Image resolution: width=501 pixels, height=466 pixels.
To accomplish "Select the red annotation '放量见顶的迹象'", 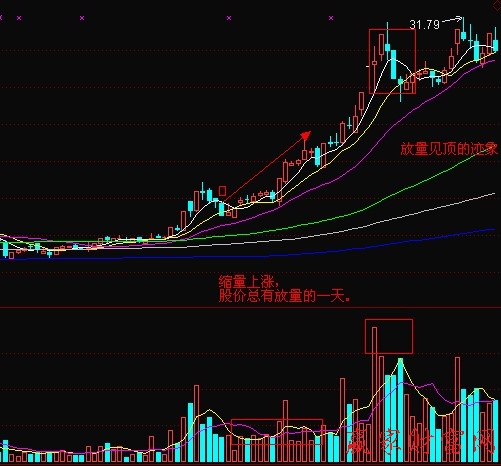I will tap(449, 149).
